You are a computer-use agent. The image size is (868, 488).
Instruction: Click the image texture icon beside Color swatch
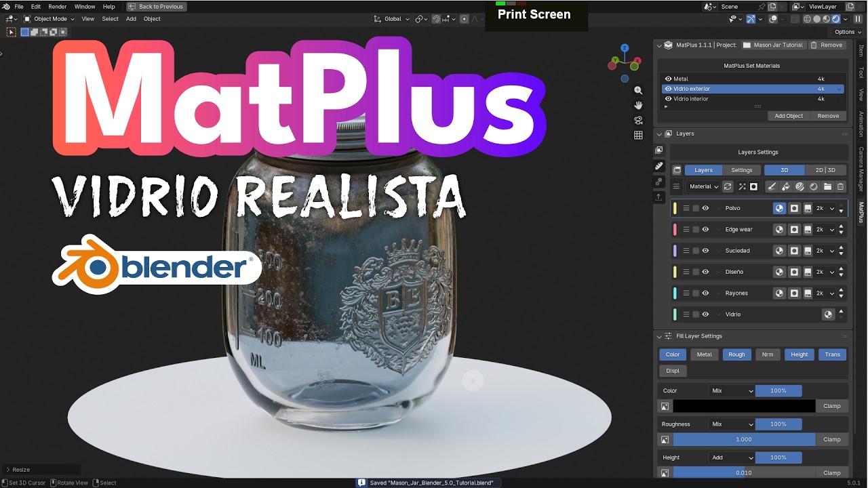click(665, 406)
